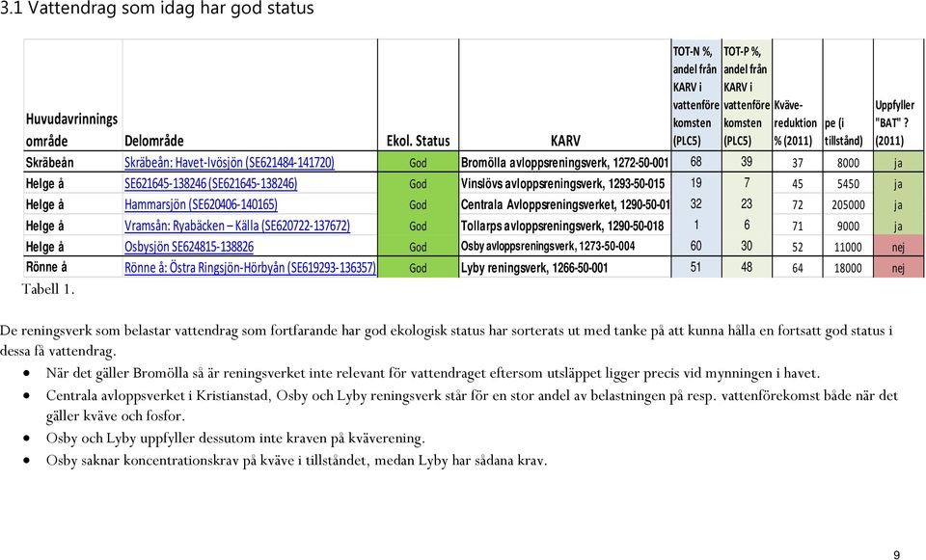
Task: Click the green 'God' cell in Rönne å row
Action: click(x=418, y=267)
